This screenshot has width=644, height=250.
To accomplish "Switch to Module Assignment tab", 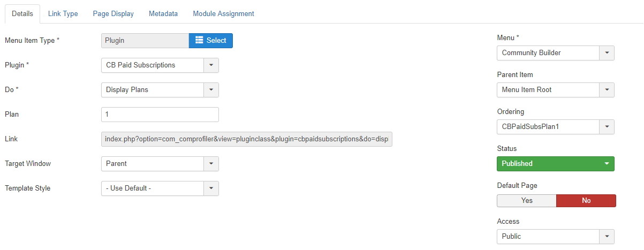I will click(223, 14).
